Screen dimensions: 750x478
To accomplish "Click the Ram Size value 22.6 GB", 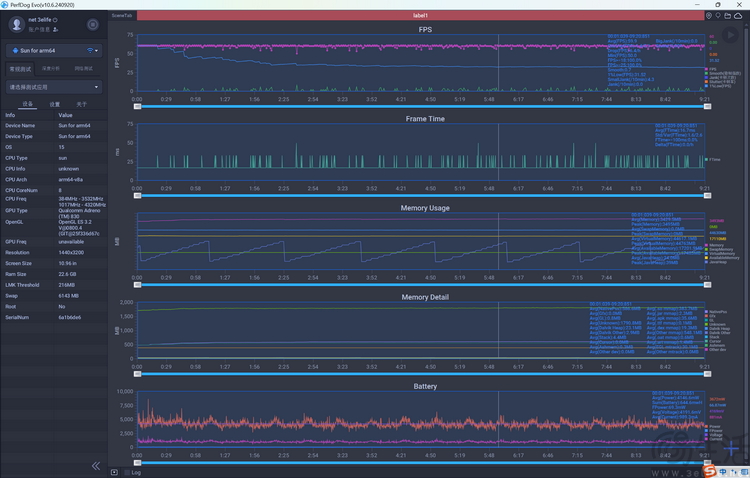I will [x=67, y=274].
